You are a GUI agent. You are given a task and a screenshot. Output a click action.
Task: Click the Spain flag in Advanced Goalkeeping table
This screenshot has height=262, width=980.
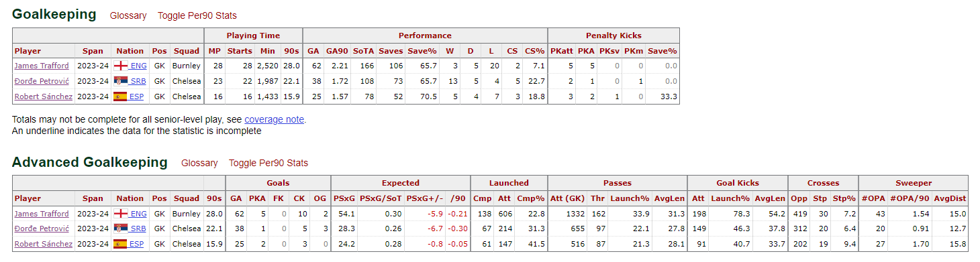121,245
